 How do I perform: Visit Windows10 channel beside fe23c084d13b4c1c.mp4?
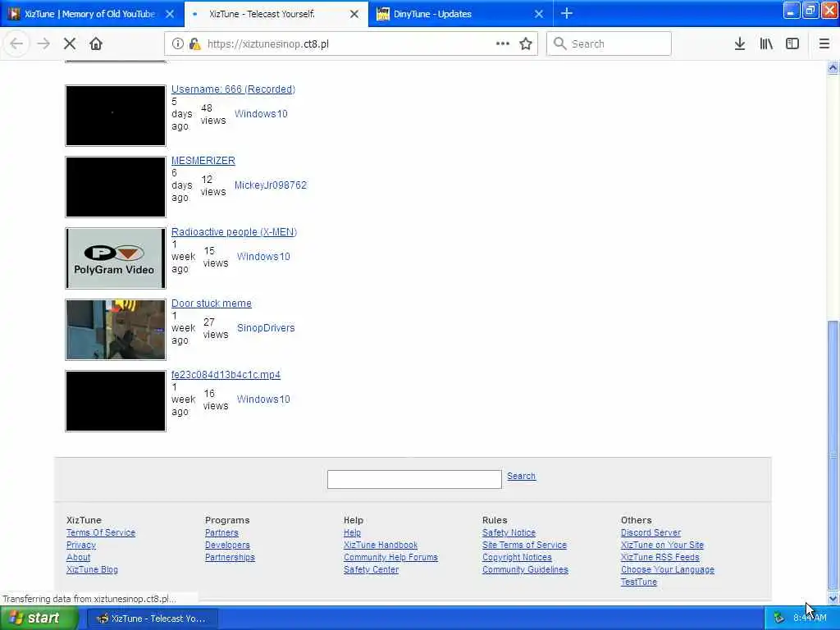click(x=263, y=399)
